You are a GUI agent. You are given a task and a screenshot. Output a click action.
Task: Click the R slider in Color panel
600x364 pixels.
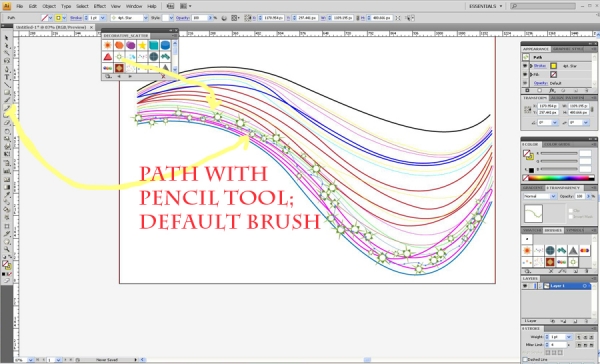coord(559,153)
